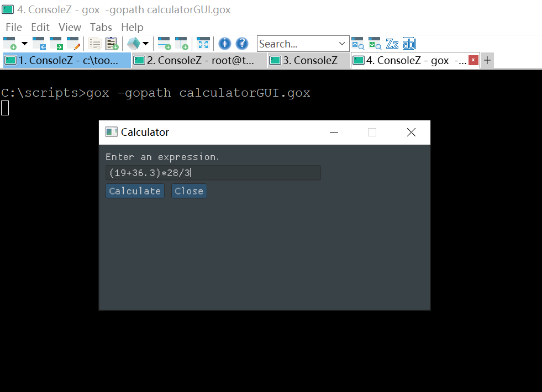
Task: Open the View menu
Action: coord(70,27)
